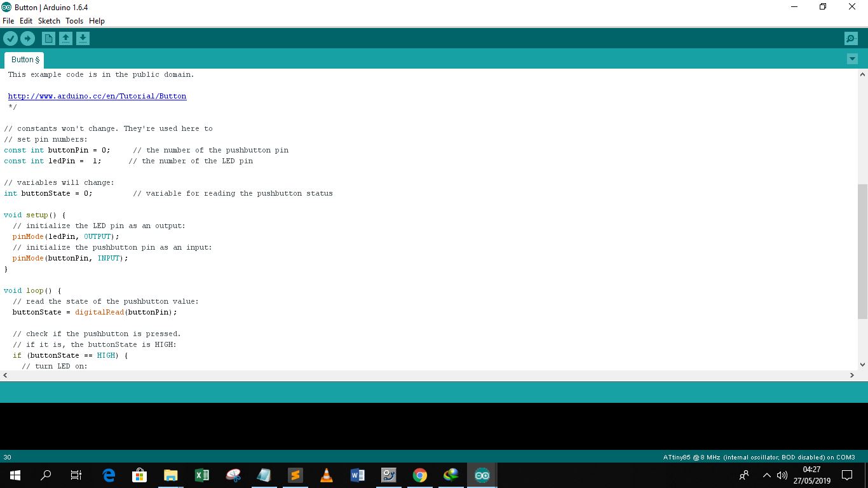868x488 pixels.
Task: Open the File menu
Action: pyautogui.click(x=8, y=21)
